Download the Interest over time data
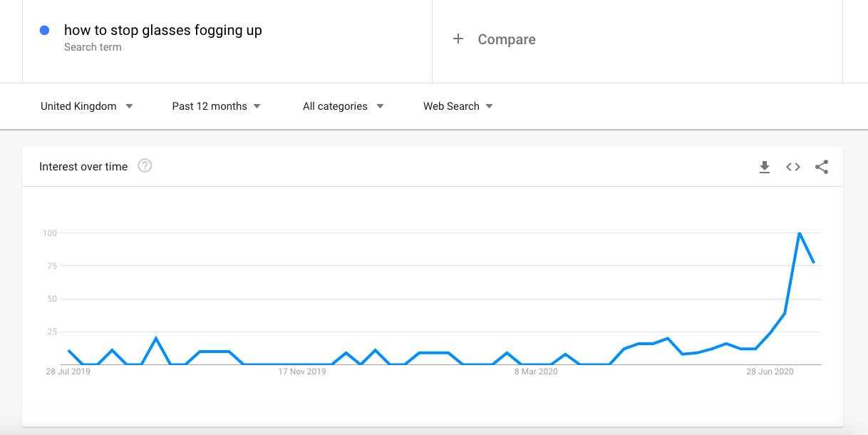The height and width of the screenshot is (435, 868). tap(765, 167)
